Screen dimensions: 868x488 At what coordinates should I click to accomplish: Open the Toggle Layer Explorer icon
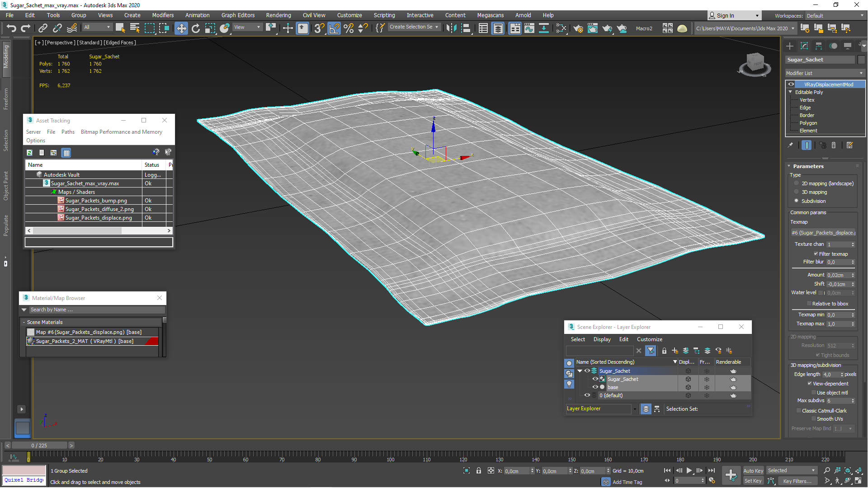[x=498, y=28]
